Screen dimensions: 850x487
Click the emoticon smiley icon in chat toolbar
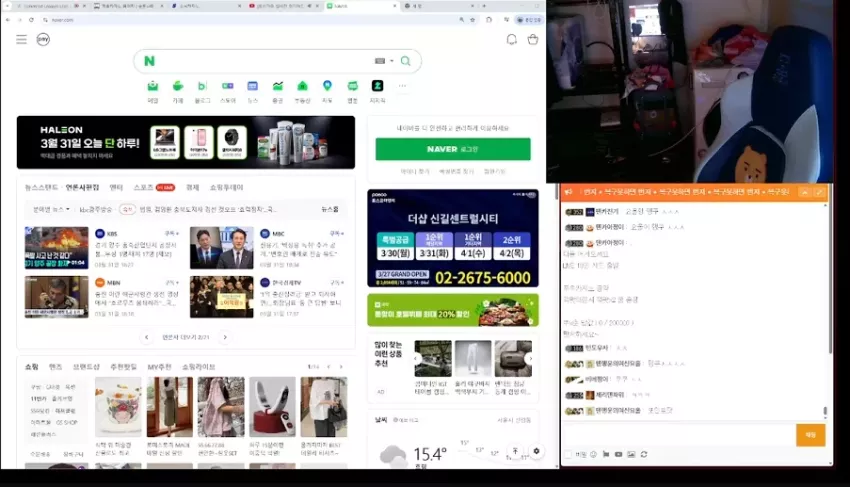pyautogui.click(x=593, y=454)
